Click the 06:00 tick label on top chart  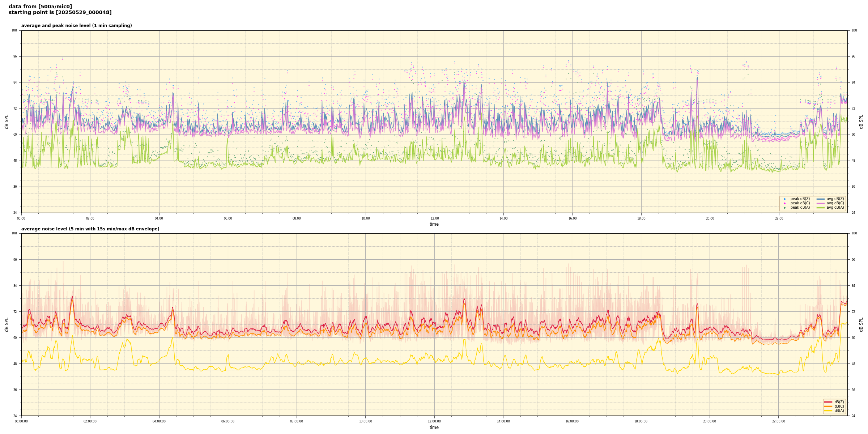[x=228, y=218]
